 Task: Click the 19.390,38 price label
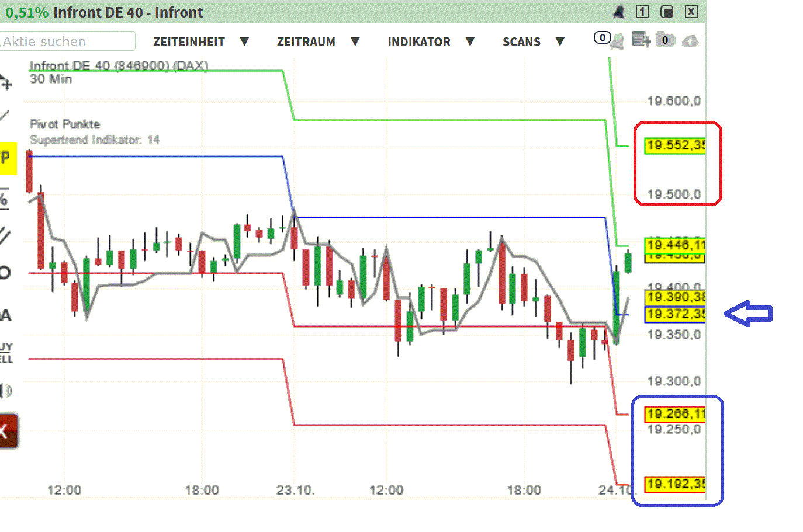[675, 297]
